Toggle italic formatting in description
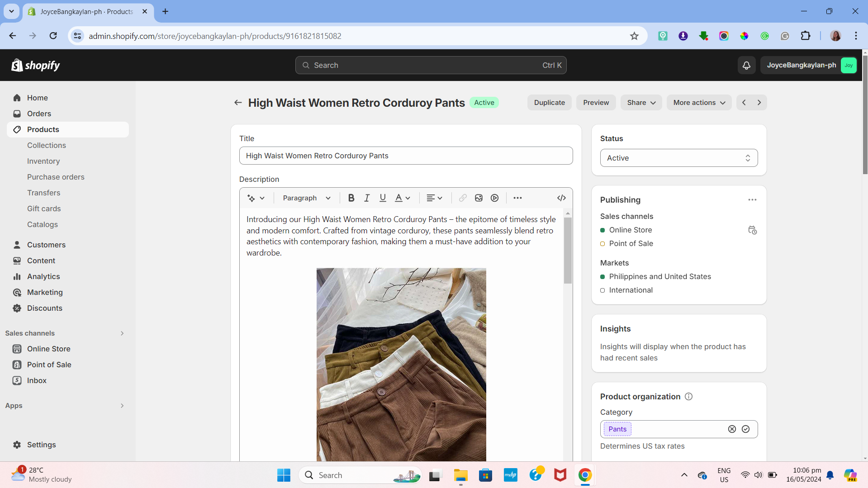 [367, 198]
